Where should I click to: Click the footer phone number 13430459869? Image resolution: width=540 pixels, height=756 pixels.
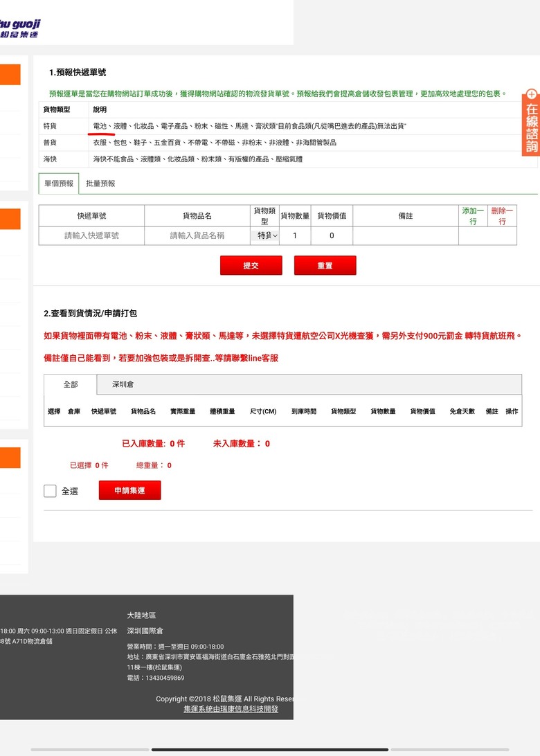click(165, 678)
